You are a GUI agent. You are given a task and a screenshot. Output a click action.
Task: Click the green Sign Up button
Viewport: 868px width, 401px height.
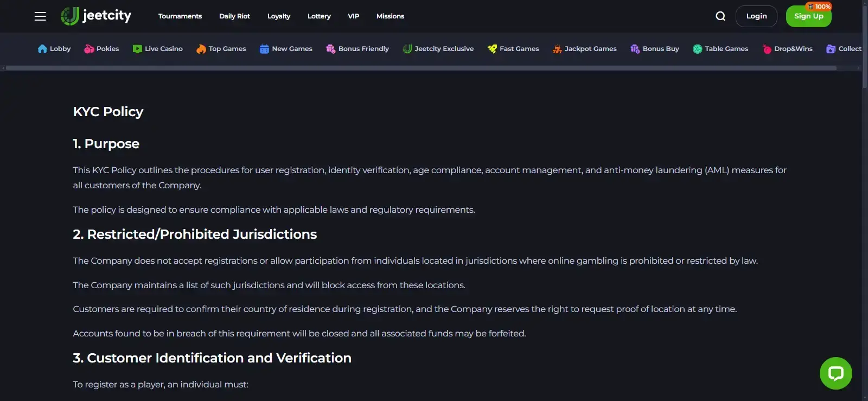808,16
